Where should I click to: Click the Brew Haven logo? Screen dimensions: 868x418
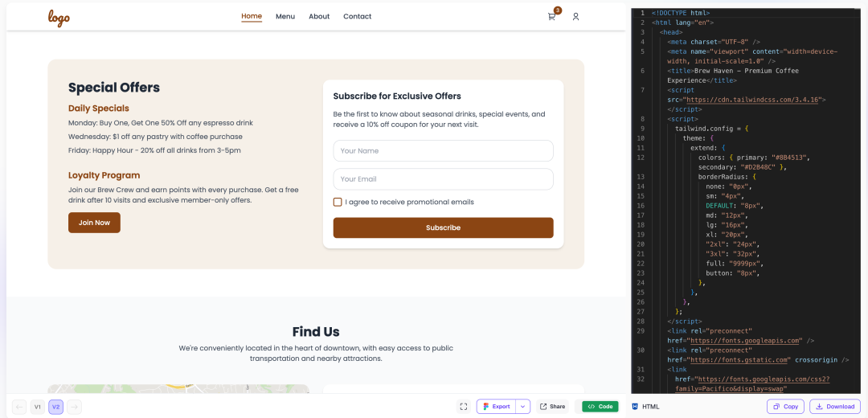(59, 18)
